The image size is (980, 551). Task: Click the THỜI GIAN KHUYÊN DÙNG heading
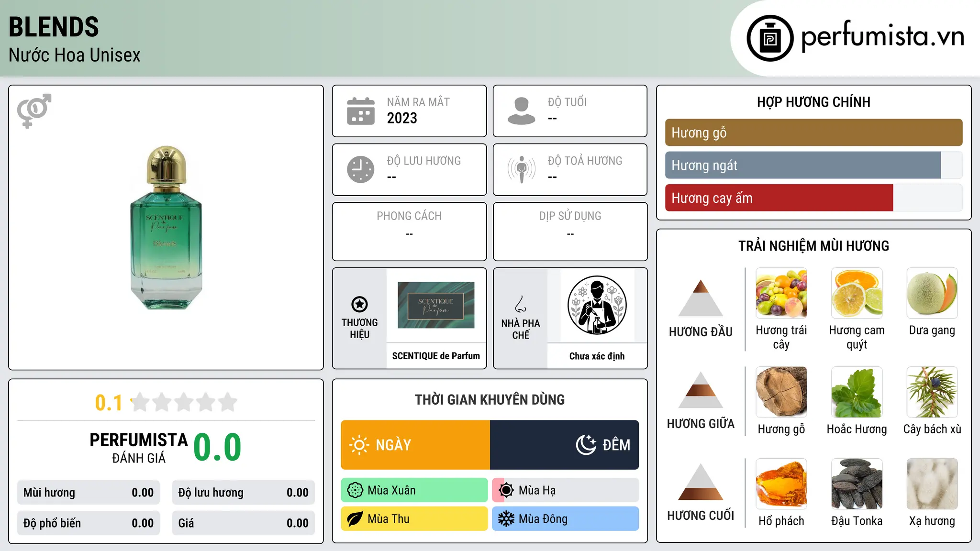490,399
